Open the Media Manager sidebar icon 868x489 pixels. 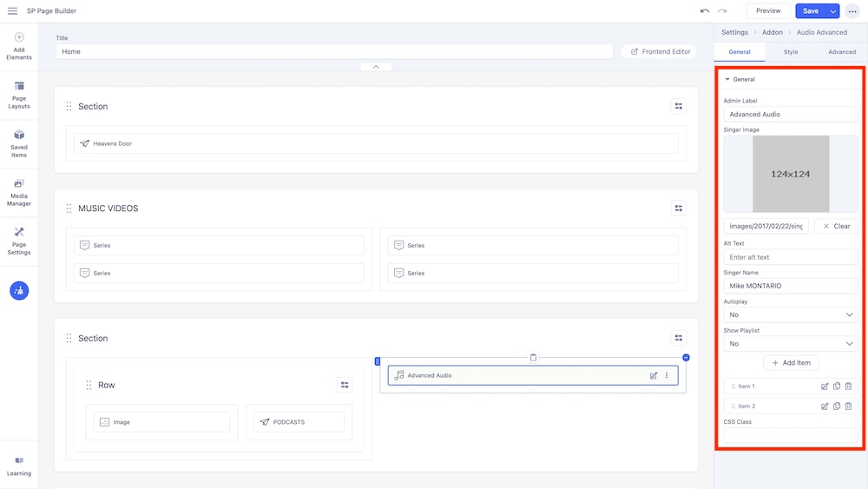(19, 192)
